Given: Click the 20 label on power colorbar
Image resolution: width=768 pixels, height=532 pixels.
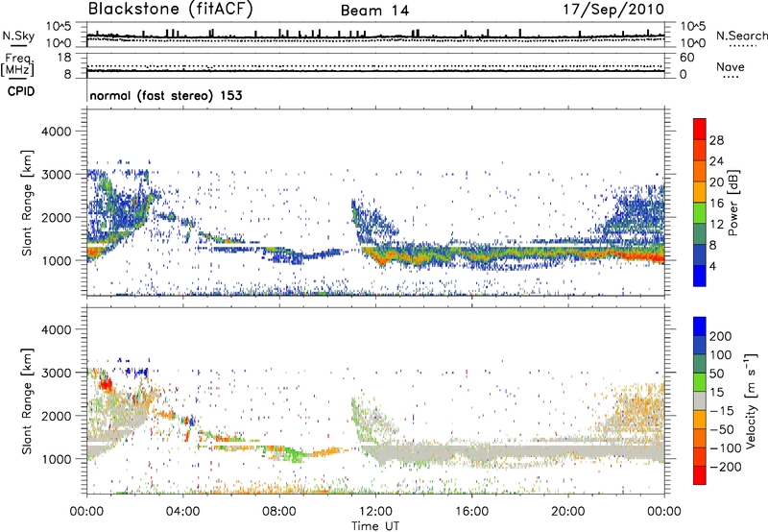Looking at the screenshot, I should point(716,182).
